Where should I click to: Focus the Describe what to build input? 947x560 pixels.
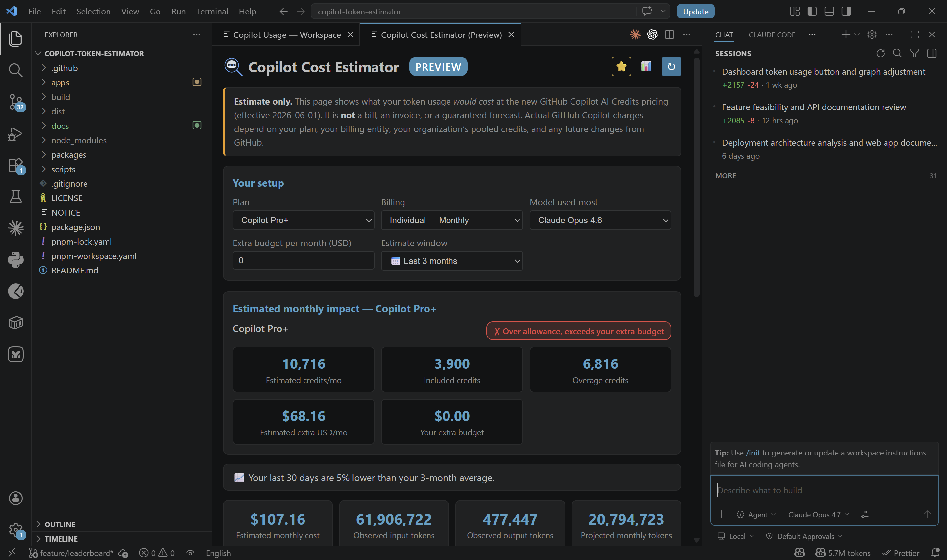point(824,490)
